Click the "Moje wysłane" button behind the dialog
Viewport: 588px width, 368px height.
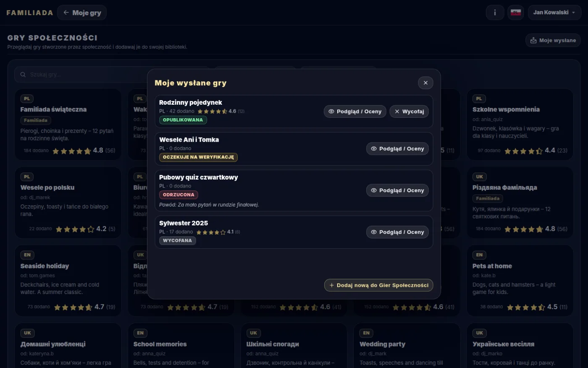tap(553, 40)
